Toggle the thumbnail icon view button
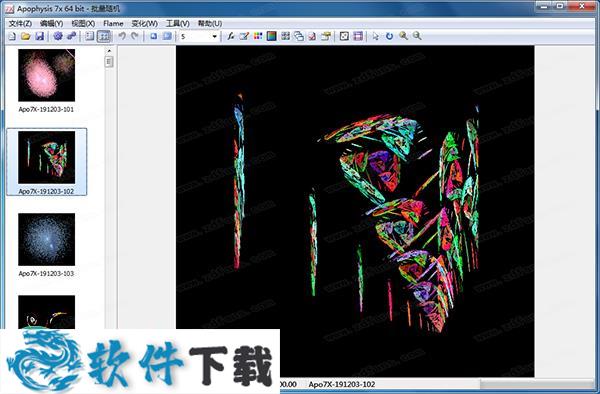The image size is (600, 394). (104, 36)
